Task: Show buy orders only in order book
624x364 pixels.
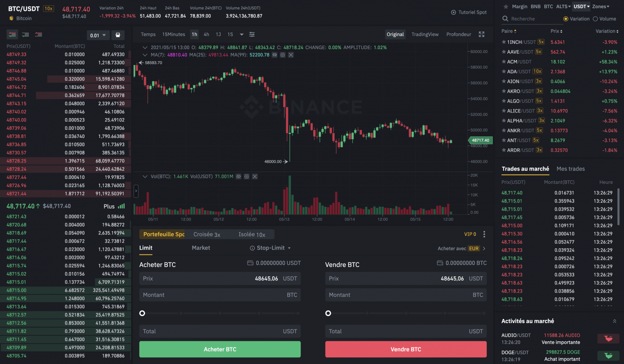Action: [x=25, y=34]
